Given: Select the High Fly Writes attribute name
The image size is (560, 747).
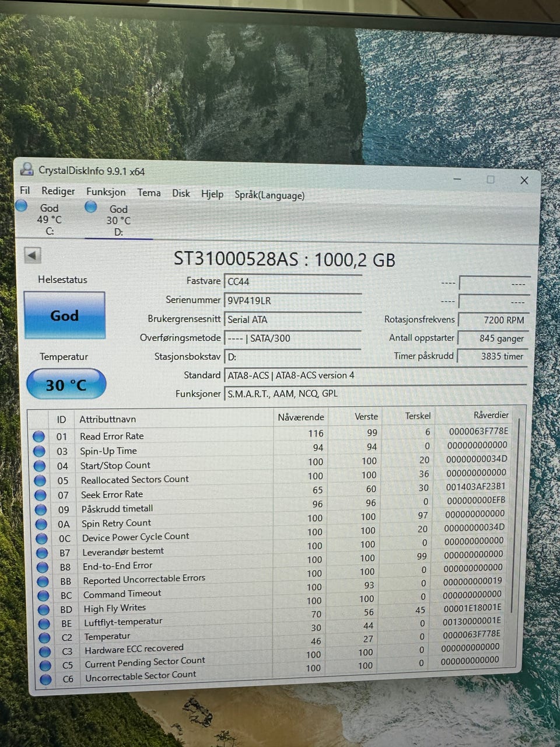Looking at the screenshot, I should tap(114, 608).
